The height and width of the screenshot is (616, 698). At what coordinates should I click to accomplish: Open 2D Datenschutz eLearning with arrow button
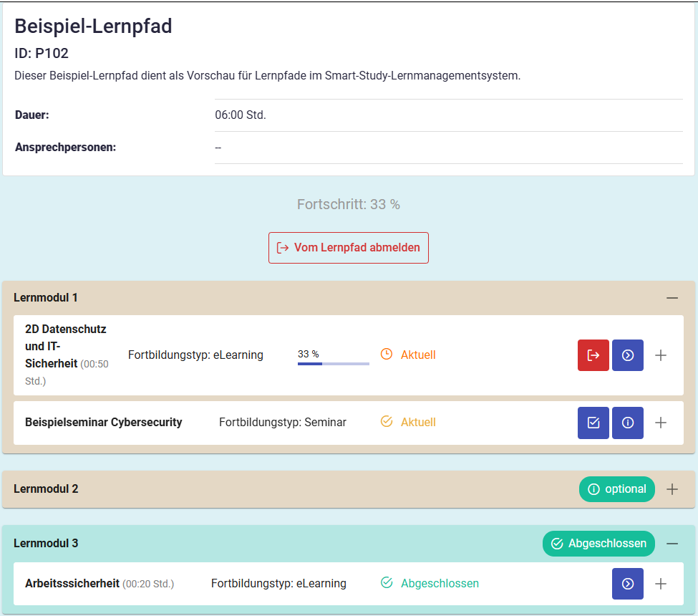click(x=627, y=355)
